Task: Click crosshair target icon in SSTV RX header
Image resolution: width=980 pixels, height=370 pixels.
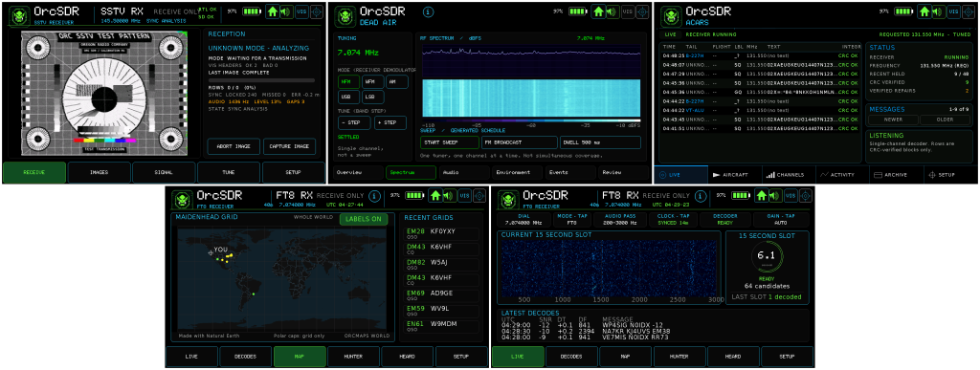Action: coord(316,11)
